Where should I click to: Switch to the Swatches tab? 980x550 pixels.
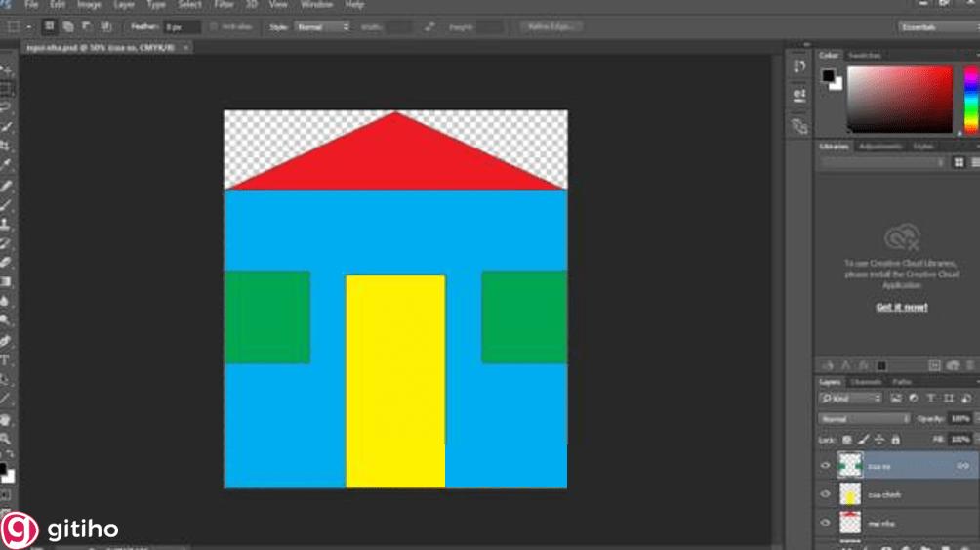865,56
